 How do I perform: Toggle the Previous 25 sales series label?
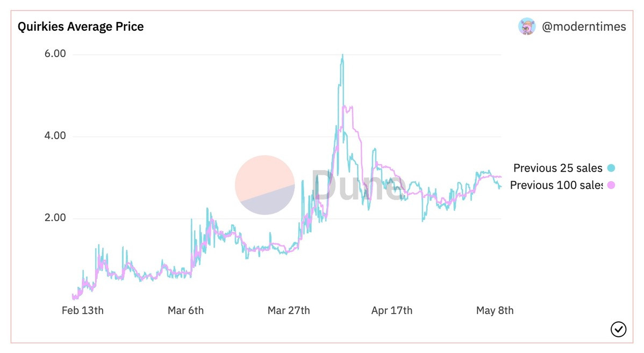coord(557,168)
